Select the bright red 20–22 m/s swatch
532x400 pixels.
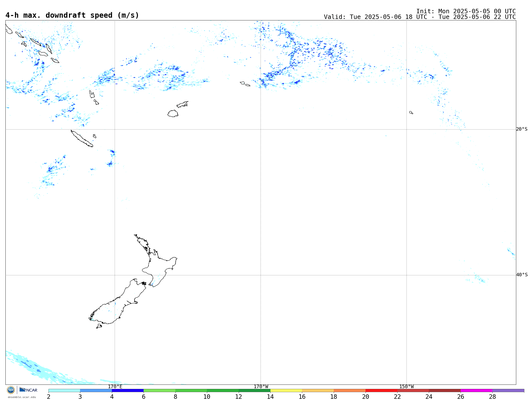click(x=381, y=391)
